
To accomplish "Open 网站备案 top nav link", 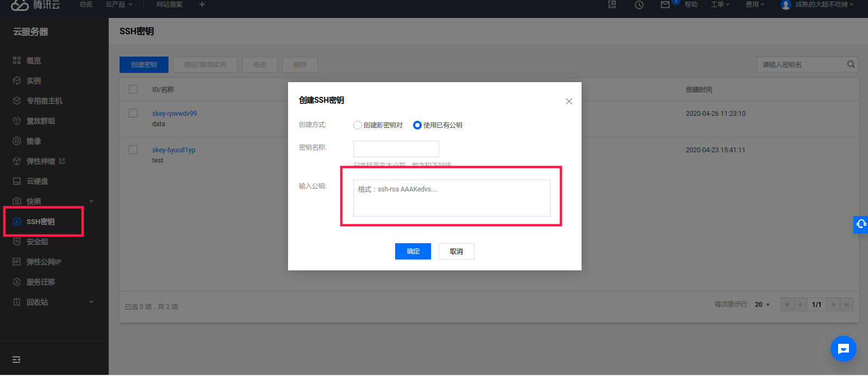I will (x=170, y=4).
